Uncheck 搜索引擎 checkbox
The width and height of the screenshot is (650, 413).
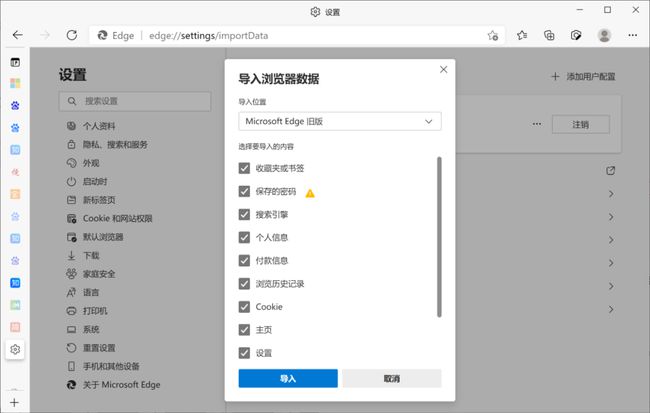pos(244,215)
